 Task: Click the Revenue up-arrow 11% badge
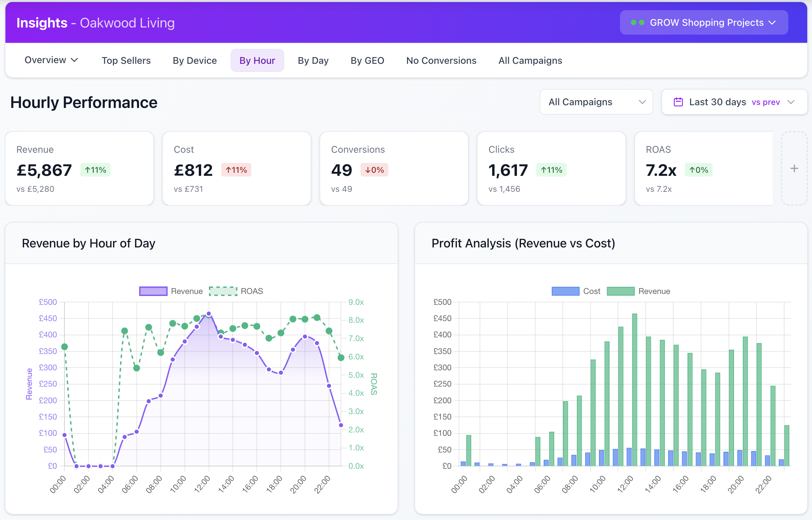click(95, 170)
